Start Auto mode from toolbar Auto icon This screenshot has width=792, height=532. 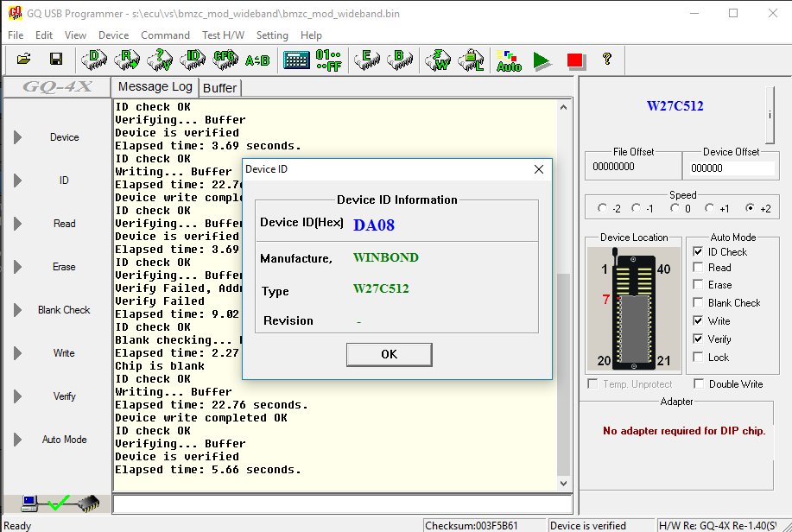pos(509,60)
